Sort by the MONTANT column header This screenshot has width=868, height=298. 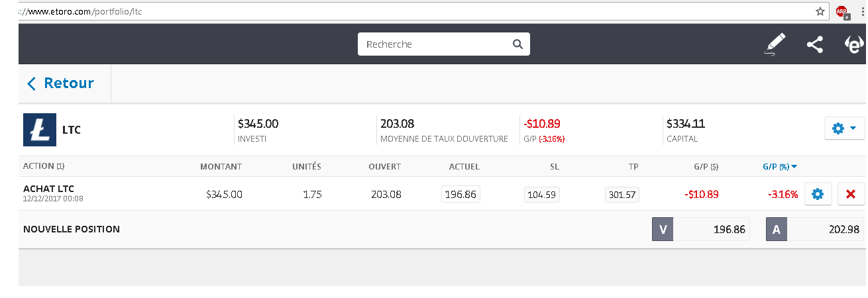pos(221,167)
